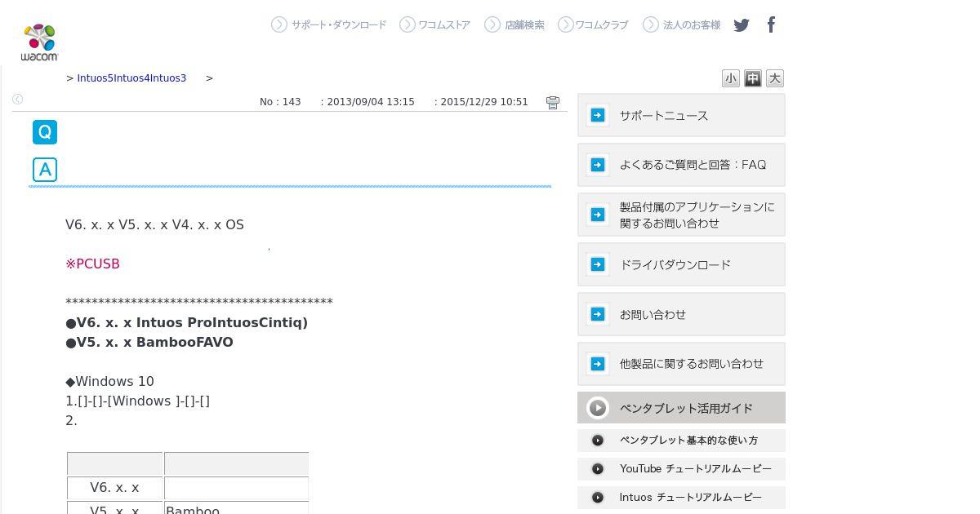
Task: Select the 2013/09/04 13:15 date text
Action: click(371, 102)
